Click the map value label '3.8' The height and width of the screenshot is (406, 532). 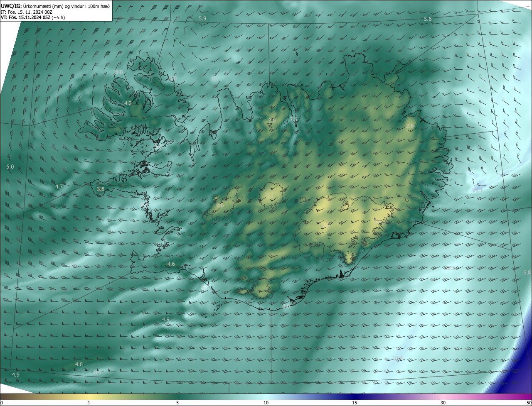(101, 189)
